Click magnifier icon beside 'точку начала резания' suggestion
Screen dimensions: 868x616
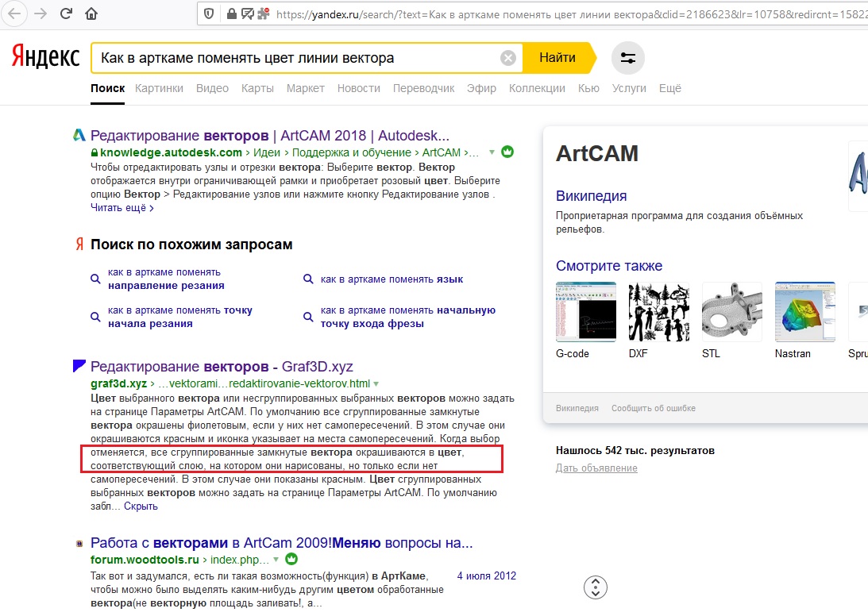coord(96,318)
